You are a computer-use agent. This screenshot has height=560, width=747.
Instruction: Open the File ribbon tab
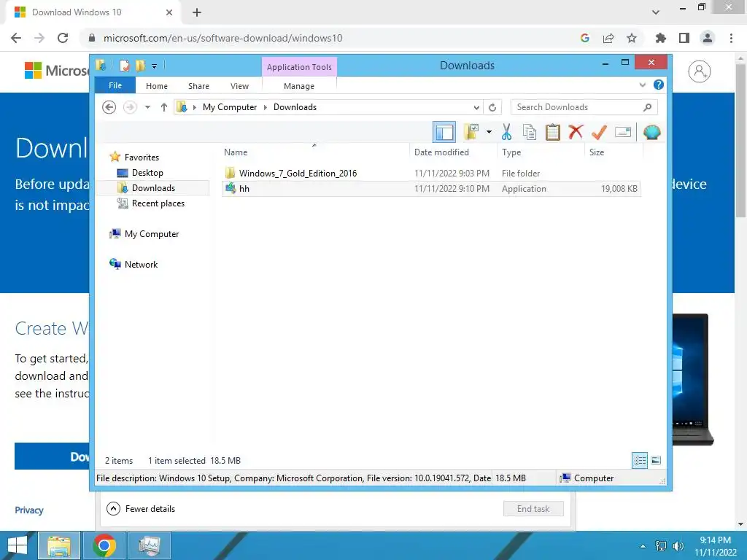[115, 85]
